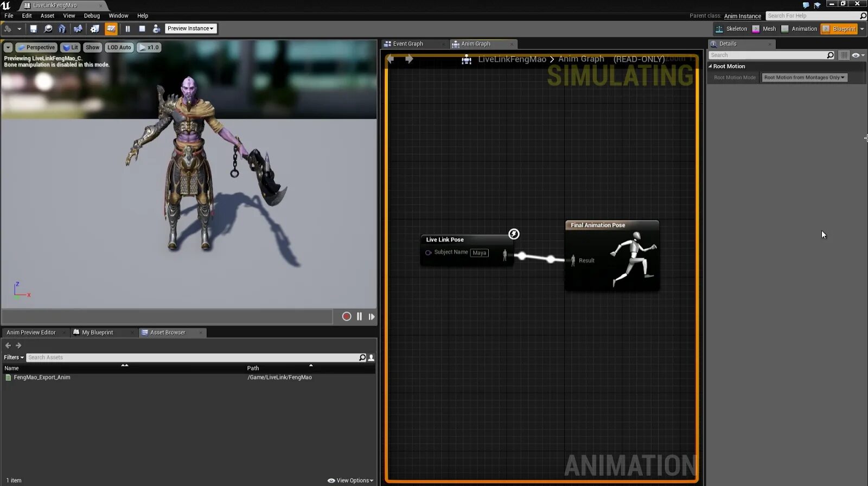Open the Help menu

click(143, 16)
